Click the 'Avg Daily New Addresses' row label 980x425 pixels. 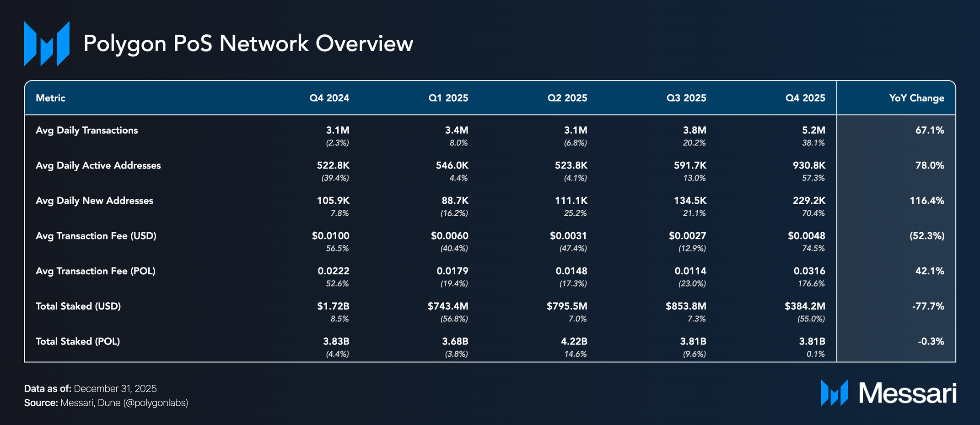(94, 201)
